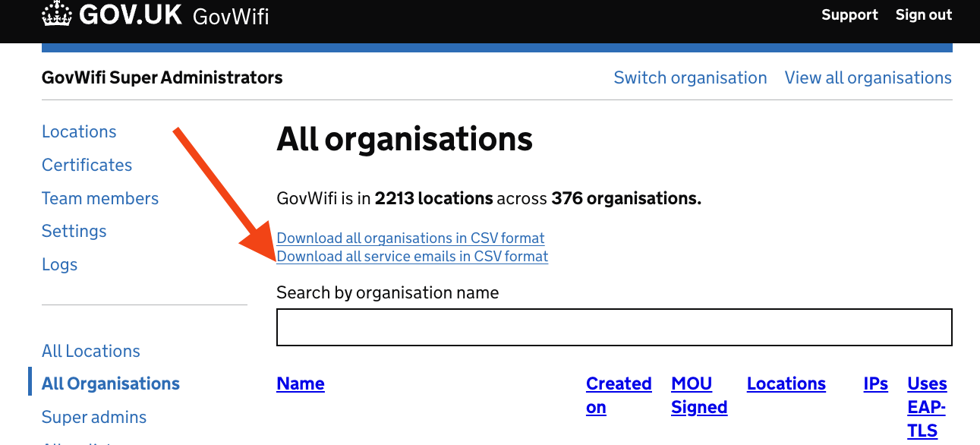The width and height of the screenshot is (980, 445).
Task: Download all service emails in CSV format
Action: [412, 256]
